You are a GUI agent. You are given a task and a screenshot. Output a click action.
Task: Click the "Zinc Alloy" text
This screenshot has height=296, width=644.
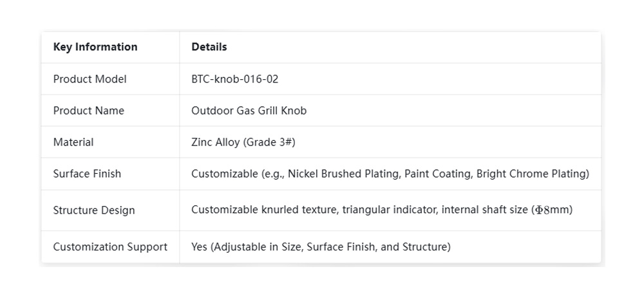click(x=216, y=142)
